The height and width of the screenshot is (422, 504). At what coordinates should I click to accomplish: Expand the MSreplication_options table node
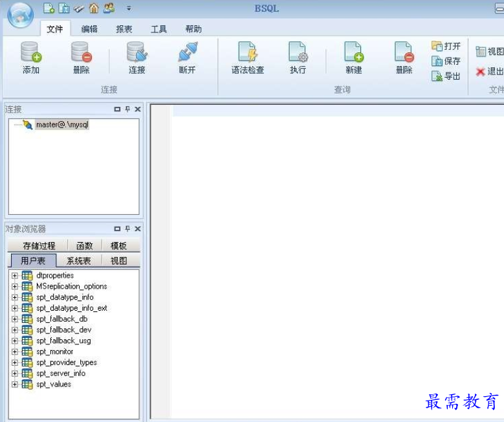(14, 286)
